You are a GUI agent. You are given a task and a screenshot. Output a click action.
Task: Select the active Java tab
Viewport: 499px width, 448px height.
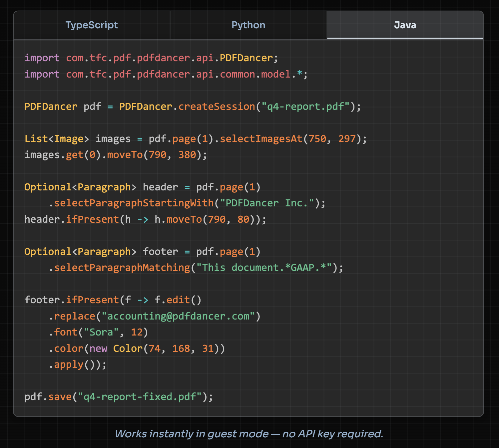coord(405,25)
